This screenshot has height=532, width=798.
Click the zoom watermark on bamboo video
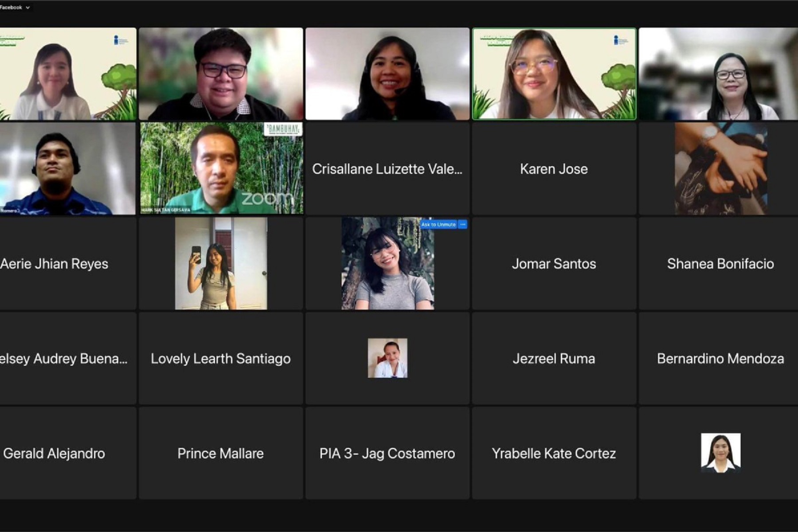click(x=267, y=199)
